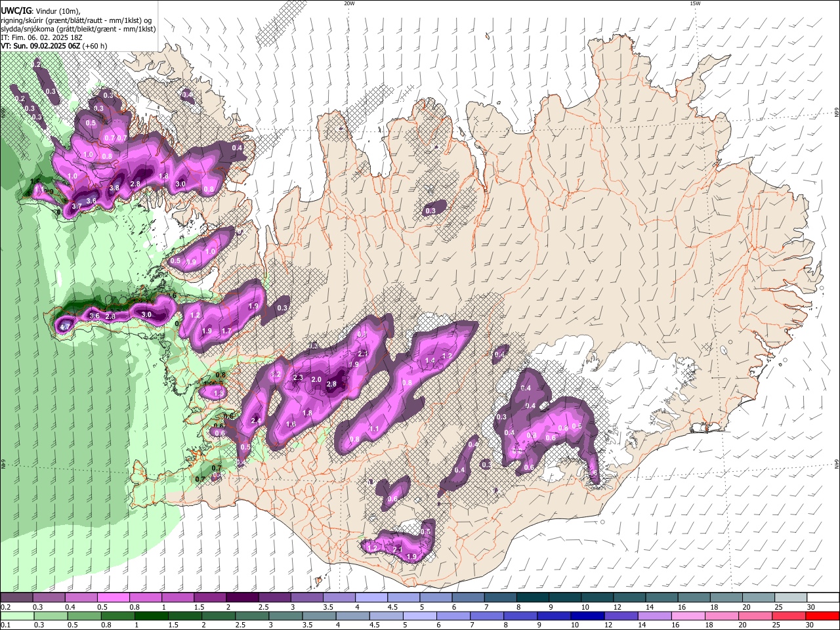
Task: Click the '2.3' precipitation value on the map
Action: [298, 377]
